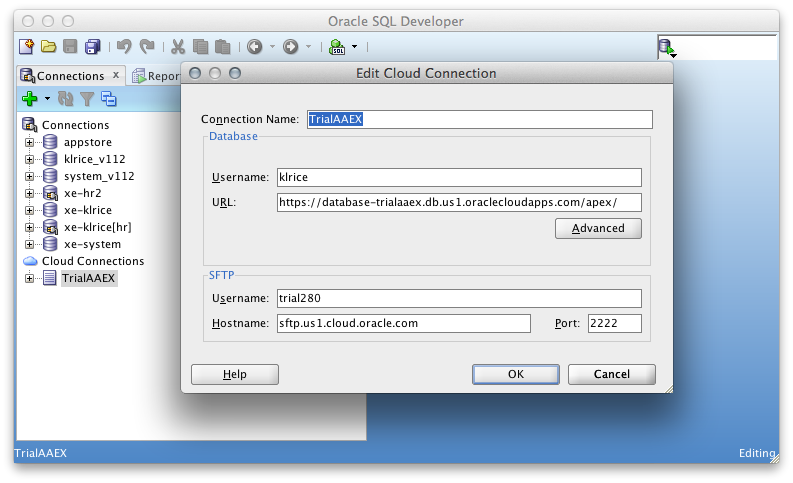This screenshot has width=793, height=483.
Task: Close the Edit Cloud Connection dialog window
Action: point(195,73)
